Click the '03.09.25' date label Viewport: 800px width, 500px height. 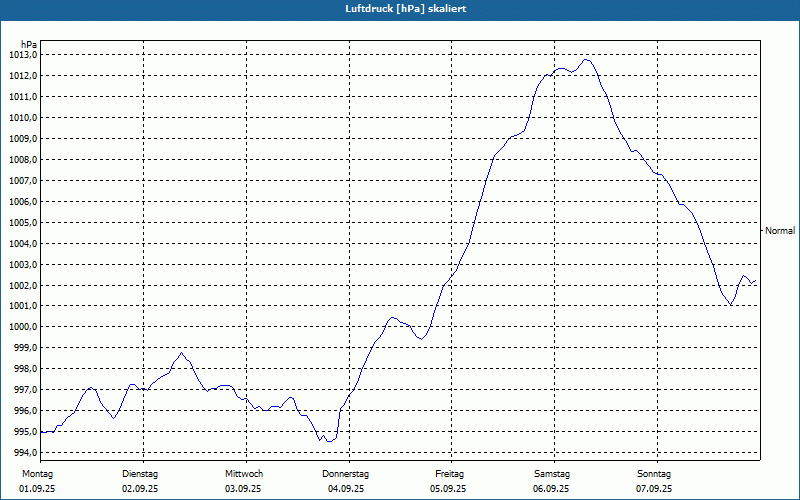[x=243, y=489]
